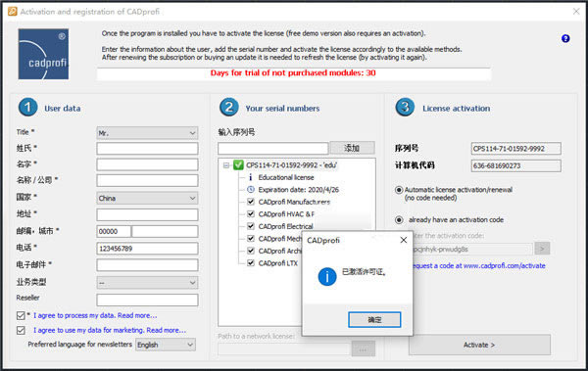Click the 序列号 field showing CPS114-71-01592-9992
Image resolution: width=588 pixels, height=371 pixels.
point(516,149)
